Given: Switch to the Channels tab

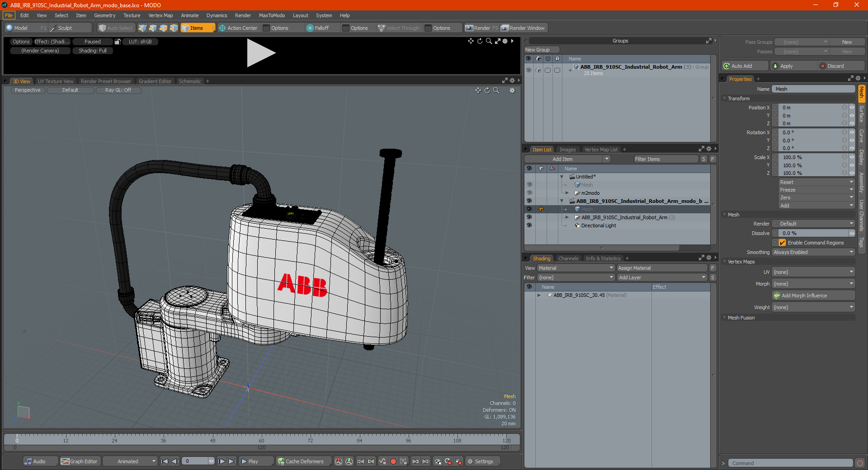Looking at the screenshot, I should point(568,258).
